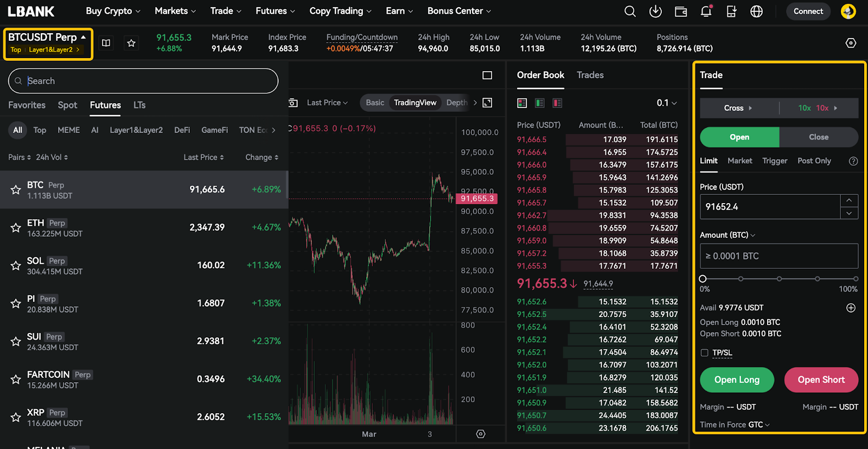Click the Price (USDT) input field
The width and height of the screenshot is (868, 449).
click(770, 207)
